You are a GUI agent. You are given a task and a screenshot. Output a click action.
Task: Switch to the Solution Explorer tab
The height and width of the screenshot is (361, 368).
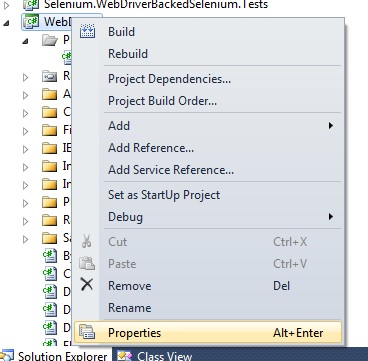click(56, 355)
